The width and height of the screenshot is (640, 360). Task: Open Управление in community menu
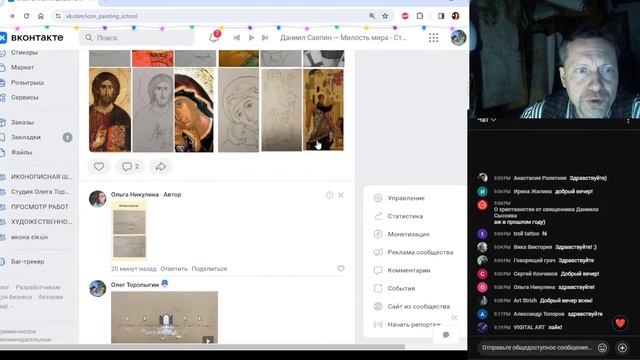(406, 198)
